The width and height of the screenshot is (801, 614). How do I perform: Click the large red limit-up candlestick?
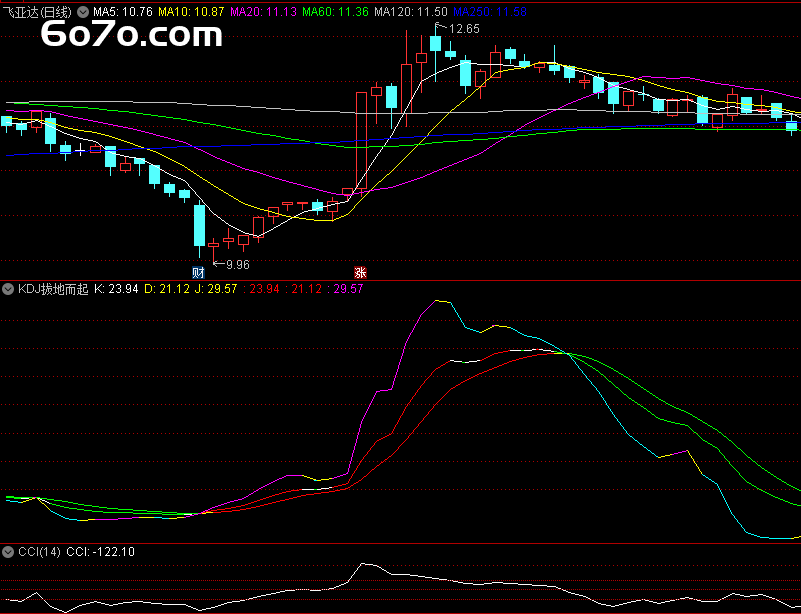point(362,143)
